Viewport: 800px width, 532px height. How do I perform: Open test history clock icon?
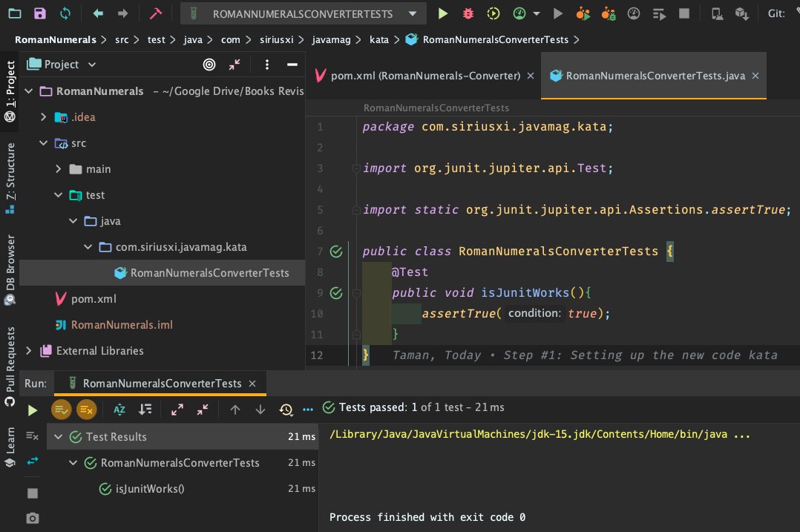pos(286,410)
